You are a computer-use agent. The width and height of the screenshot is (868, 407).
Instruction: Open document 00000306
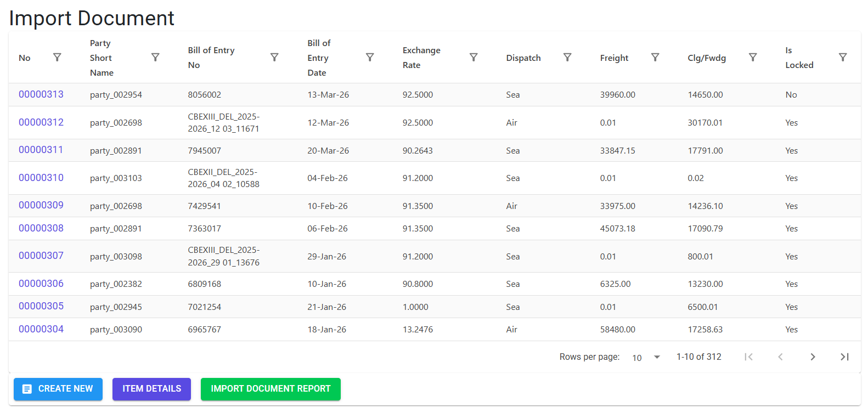(41, 284)
